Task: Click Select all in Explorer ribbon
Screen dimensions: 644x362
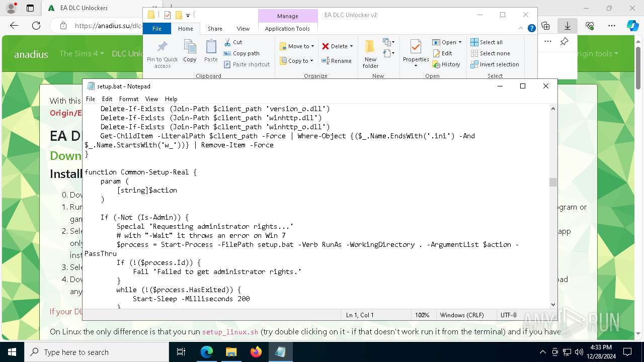Action: pyautogui.click(x=487, y=42)
